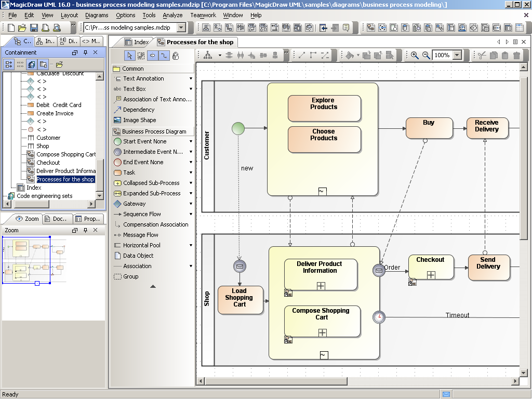This screenshot has width=532, height=399.
Task: Save project with floppy disk icon
Action: pyautogui.click(x=34, y=28)
